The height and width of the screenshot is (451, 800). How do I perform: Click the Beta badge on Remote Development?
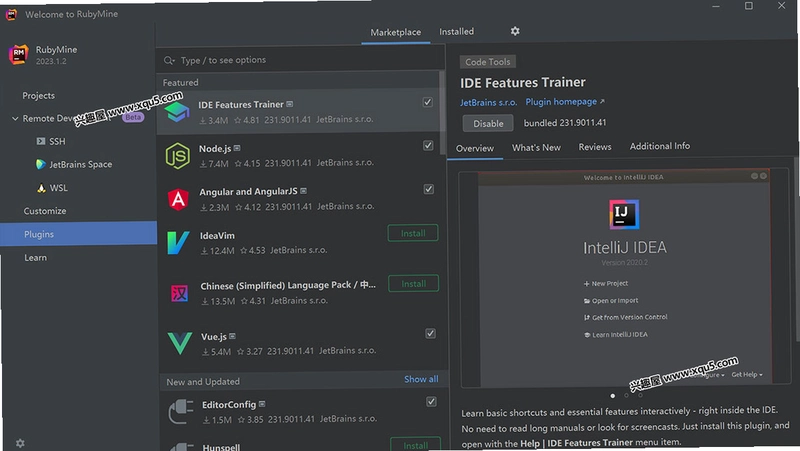[133, 117]
